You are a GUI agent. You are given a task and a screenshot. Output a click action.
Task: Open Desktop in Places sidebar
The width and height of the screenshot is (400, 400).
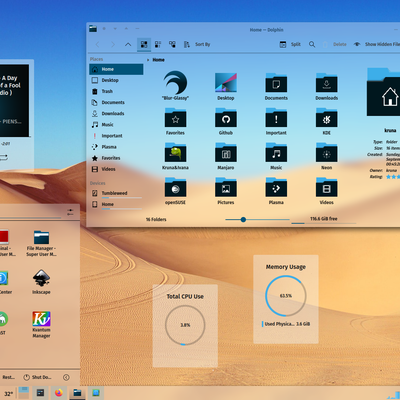(x=116, y=80)
